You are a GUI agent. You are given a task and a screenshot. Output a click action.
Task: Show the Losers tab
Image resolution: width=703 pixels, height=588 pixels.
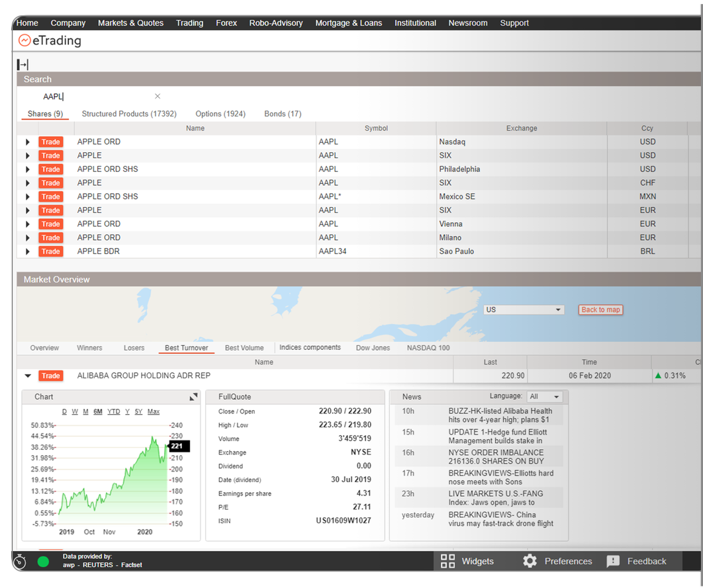134,348
